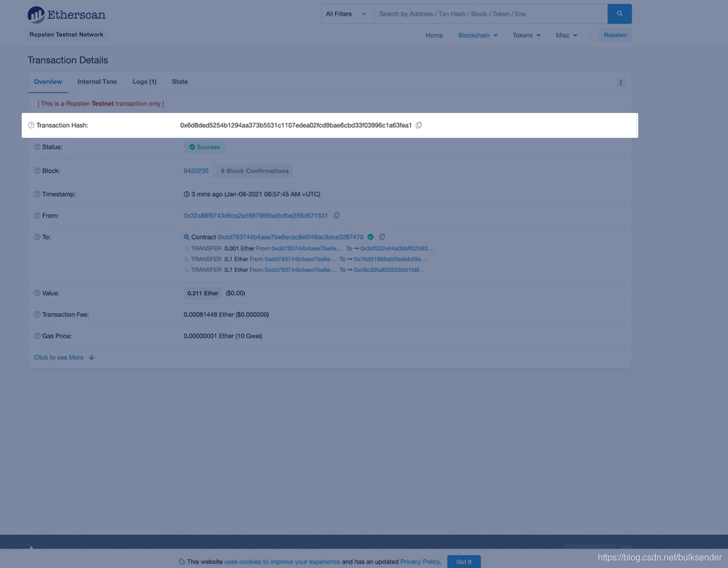Click the 0.00081448 Ether transaction fee text
This screenshot has height=568, width=728.
tap(226, 314)
